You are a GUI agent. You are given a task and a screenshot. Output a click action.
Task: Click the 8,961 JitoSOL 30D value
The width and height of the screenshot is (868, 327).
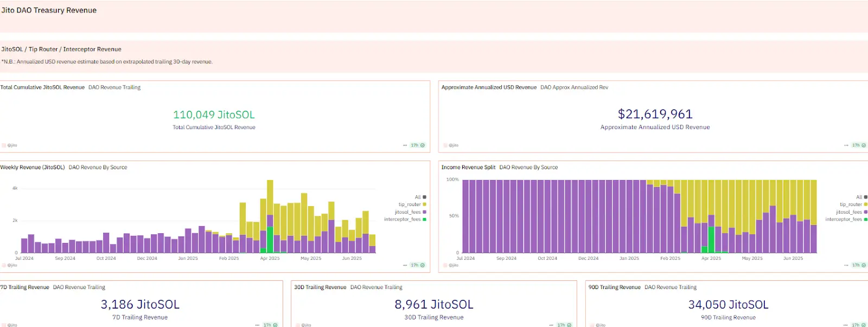point(434,305)
